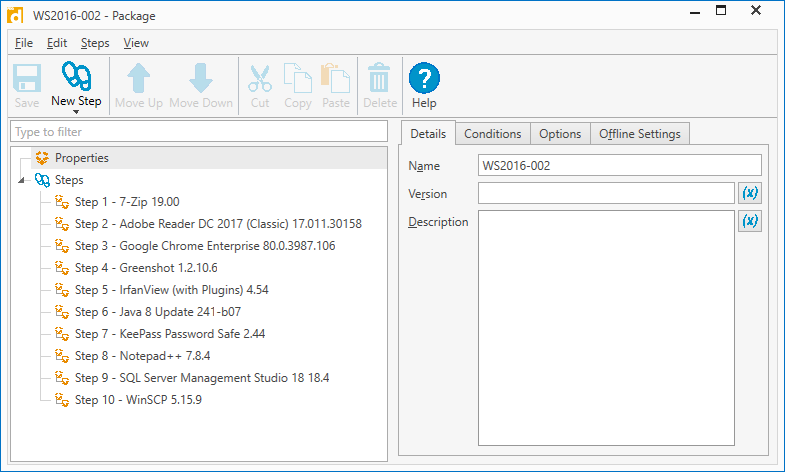
Task: Click the Move Up arrow icon
Action: tap(139, 78)
